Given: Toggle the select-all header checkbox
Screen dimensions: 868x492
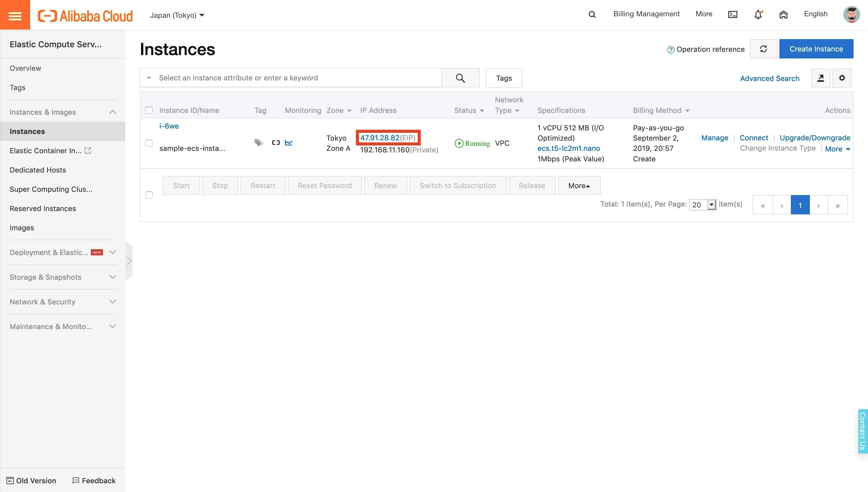Looking at the screenshot, I should pos(149,110).
